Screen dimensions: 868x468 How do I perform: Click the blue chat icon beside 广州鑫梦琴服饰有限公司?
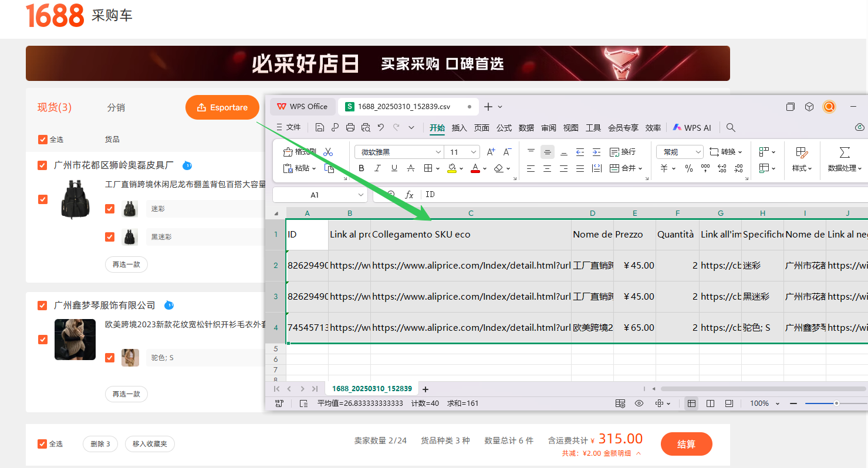169,305
